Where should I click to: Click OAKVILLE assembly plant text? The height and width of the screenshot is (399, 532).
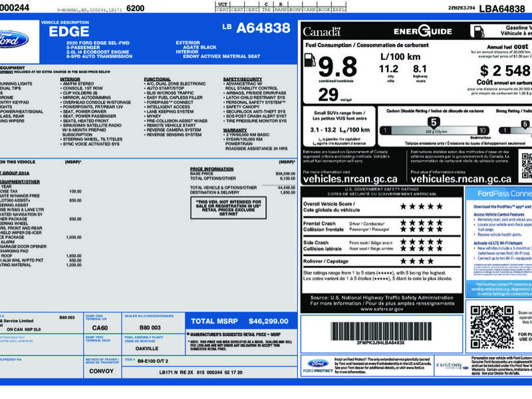point(147,348)
